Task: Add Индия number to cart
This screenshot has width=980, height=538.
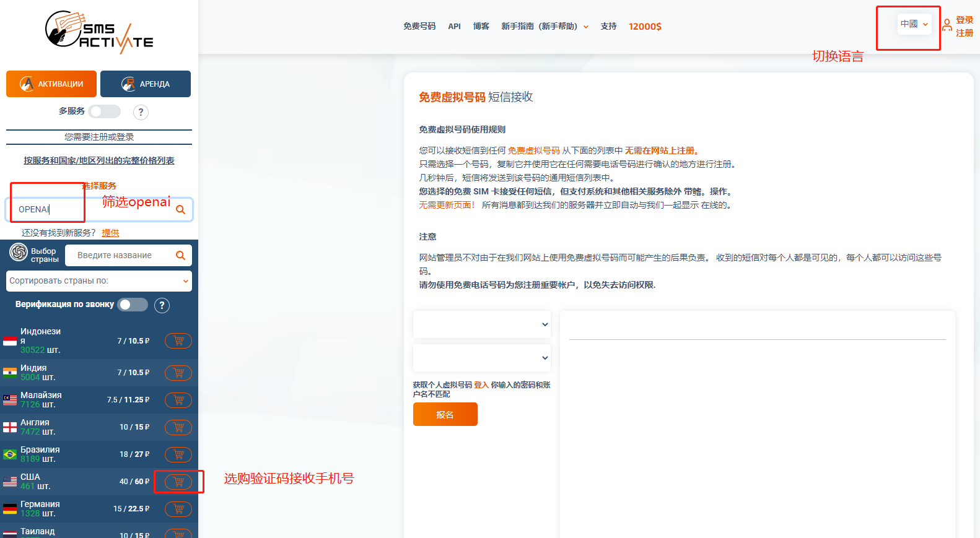Action: point(178,373)
